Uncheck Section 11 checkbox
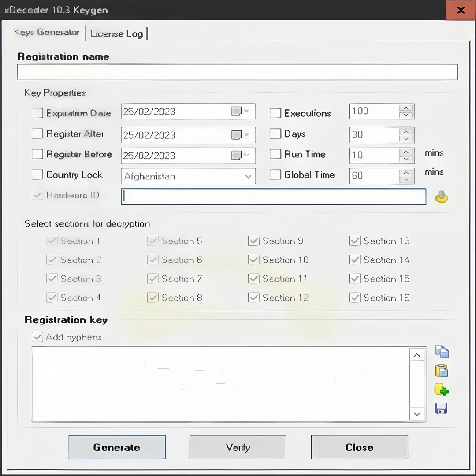The width and height of the screenshot is (476, 476). tap(254, 279)
